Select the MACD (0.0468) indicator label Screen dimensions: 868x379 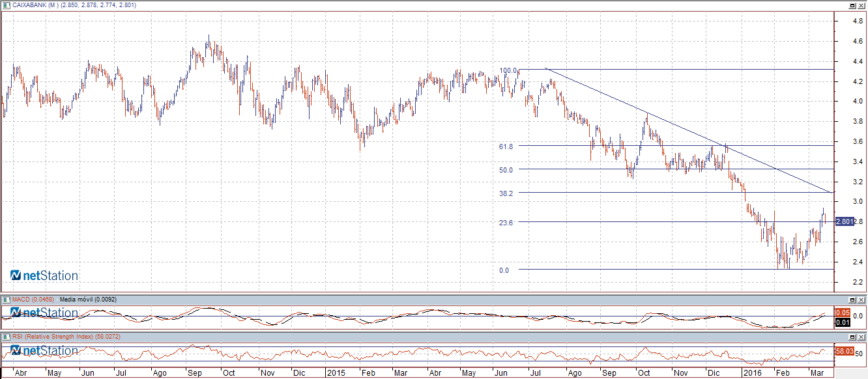coord(32,300)
